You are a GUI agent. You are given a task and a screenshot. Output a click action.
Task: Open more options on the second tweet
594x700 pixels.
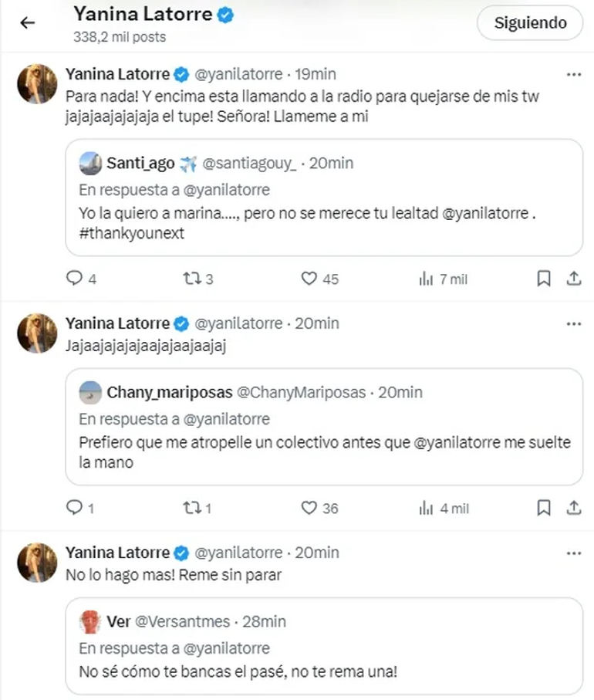coord(573,323)
